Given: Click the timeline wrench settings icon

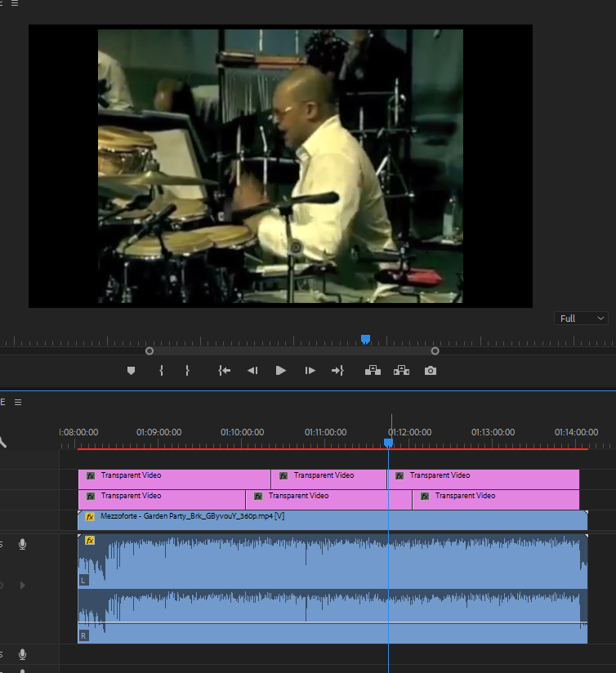Looking at the screenshot, I should tap(2, 442).
